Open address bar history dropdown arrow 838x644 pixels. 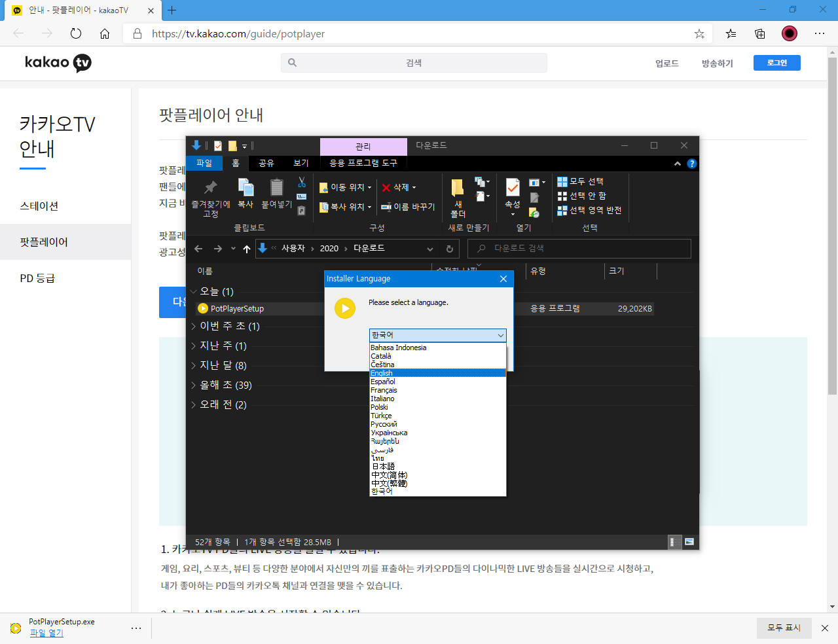pos(430,249)
